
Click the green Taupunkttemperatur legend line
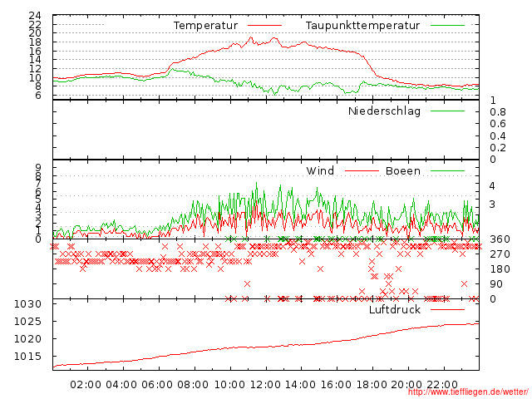[x=447, y=26]
